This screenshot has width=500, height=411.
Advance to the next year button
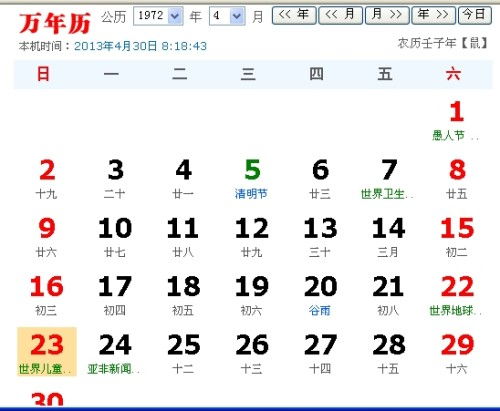433,15
